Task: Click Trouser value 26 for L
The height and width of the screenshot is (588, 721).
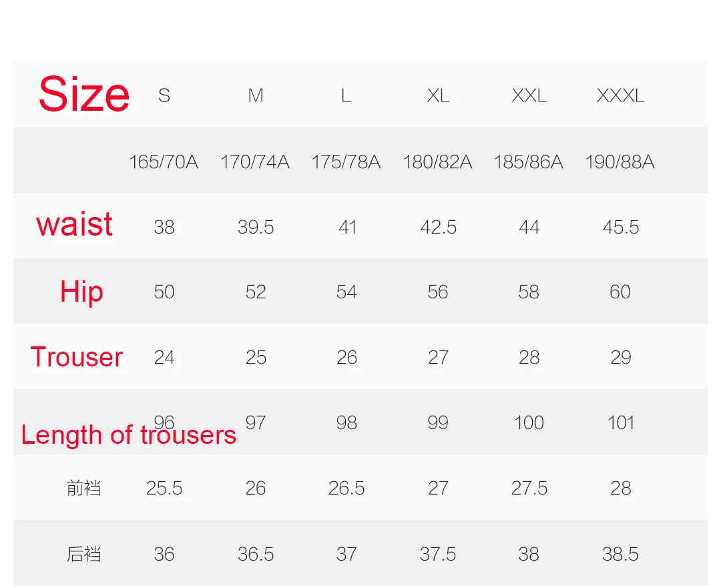Action: pyautogui.click(x=346, y=357)
